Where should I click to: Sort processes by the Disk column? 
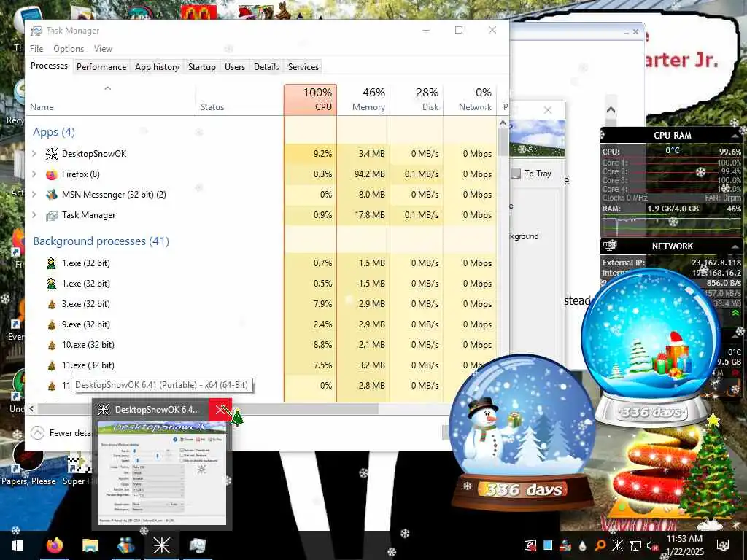(417, 99)
